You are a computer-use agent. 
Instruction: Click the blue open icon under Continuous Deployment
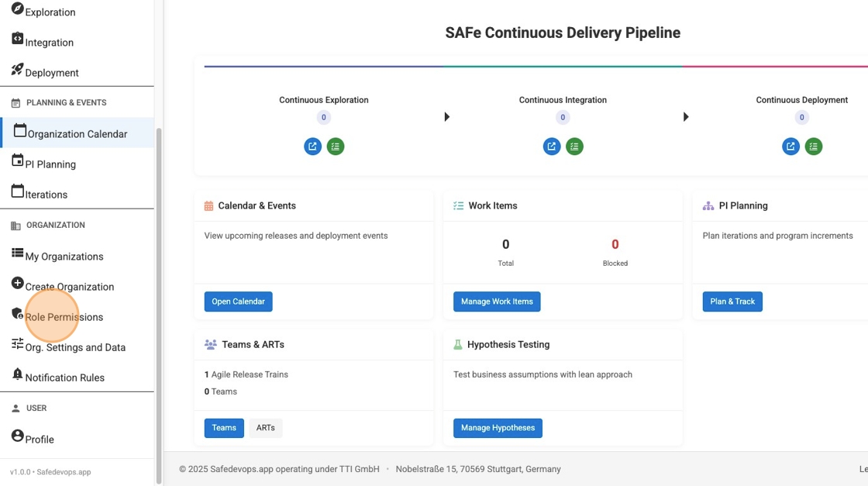[790, 146]
